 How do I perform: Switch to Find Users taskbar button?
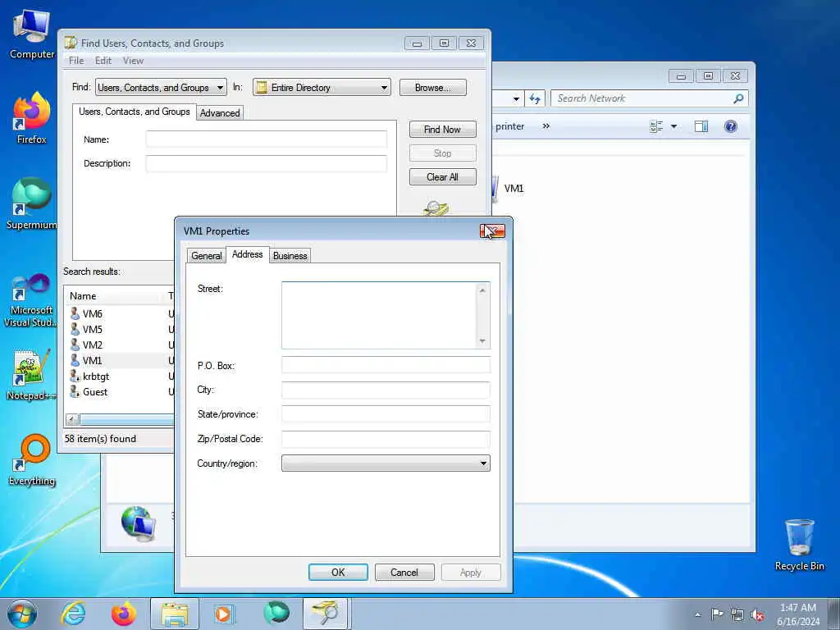coord(326,614)
